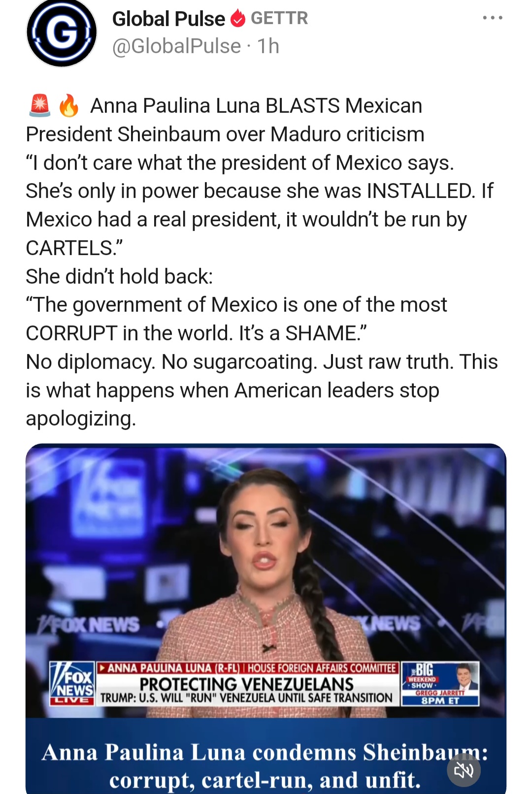Click the Big Weekend Show promo graphic
The height and width of the screenshot is (794, 532).
(x=440, y=684)
